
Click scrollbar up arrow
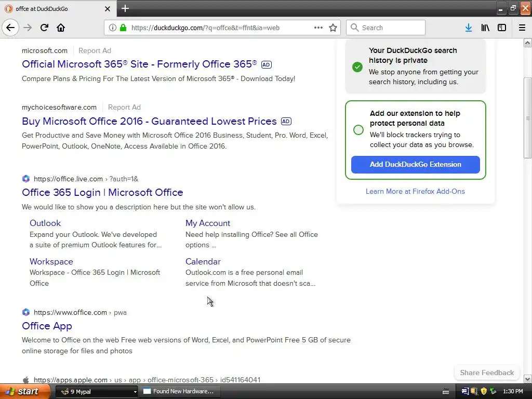point(527,43)
